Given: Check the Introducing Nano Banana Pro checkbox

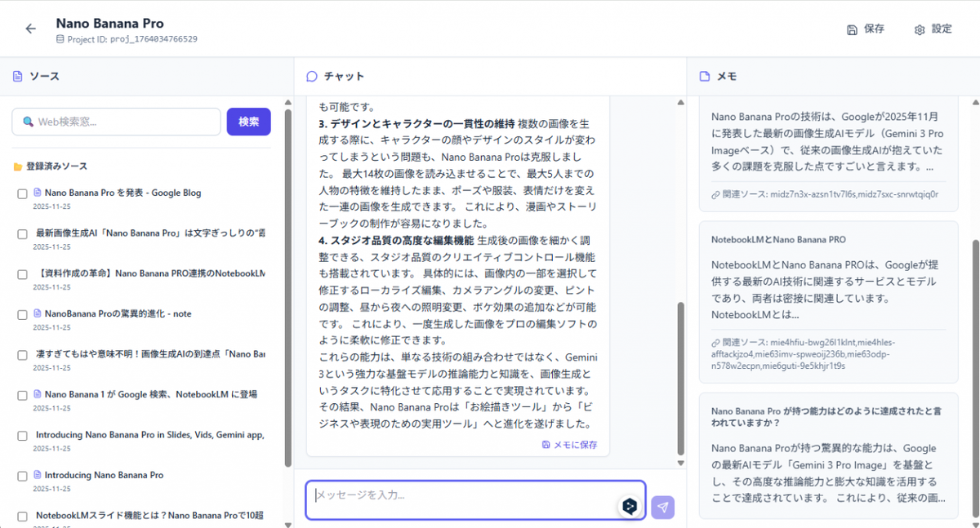Looking at the screenshot, I should [22, 477].
